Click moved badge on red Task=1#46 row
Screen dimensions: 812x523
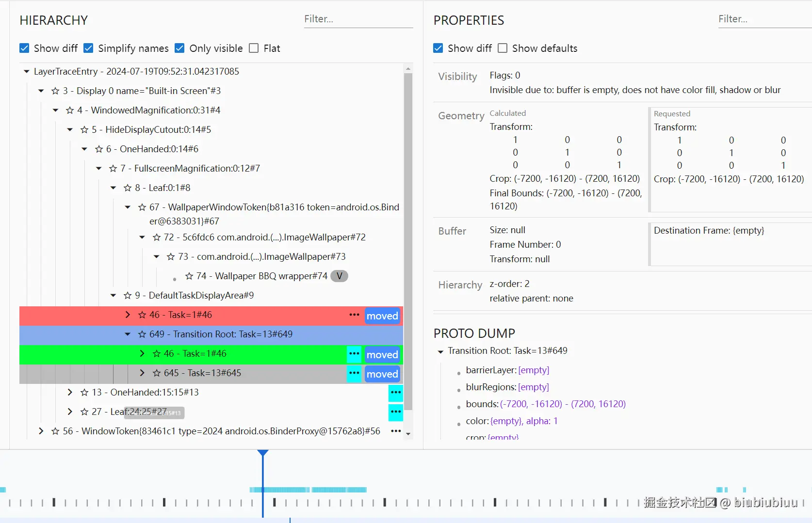382,316
